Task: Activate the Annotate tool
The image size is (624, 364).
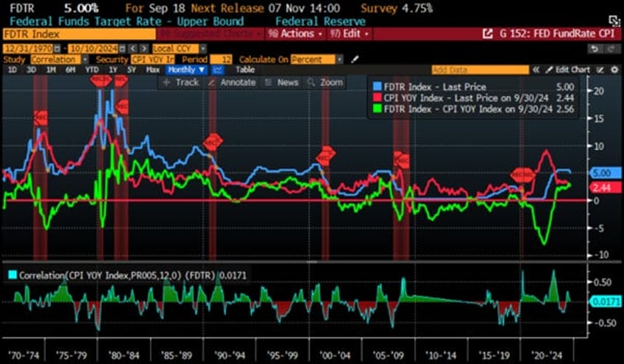Action: pos(233,82)
